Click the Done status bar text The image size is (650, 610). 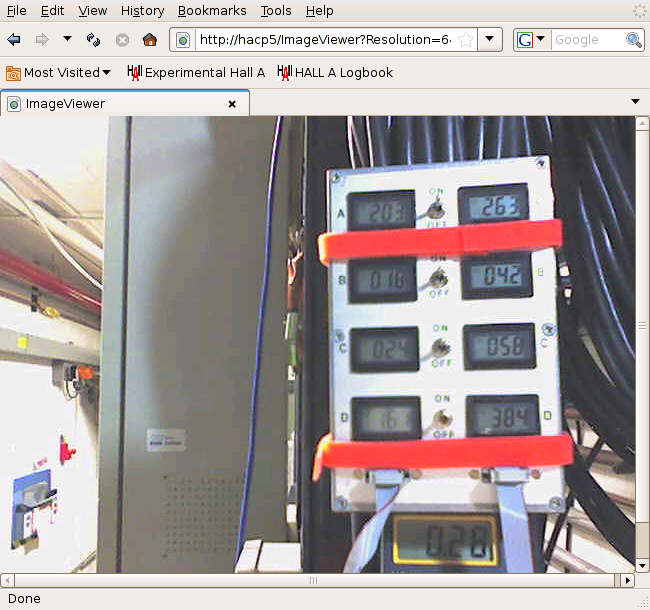tap(24, 599)
